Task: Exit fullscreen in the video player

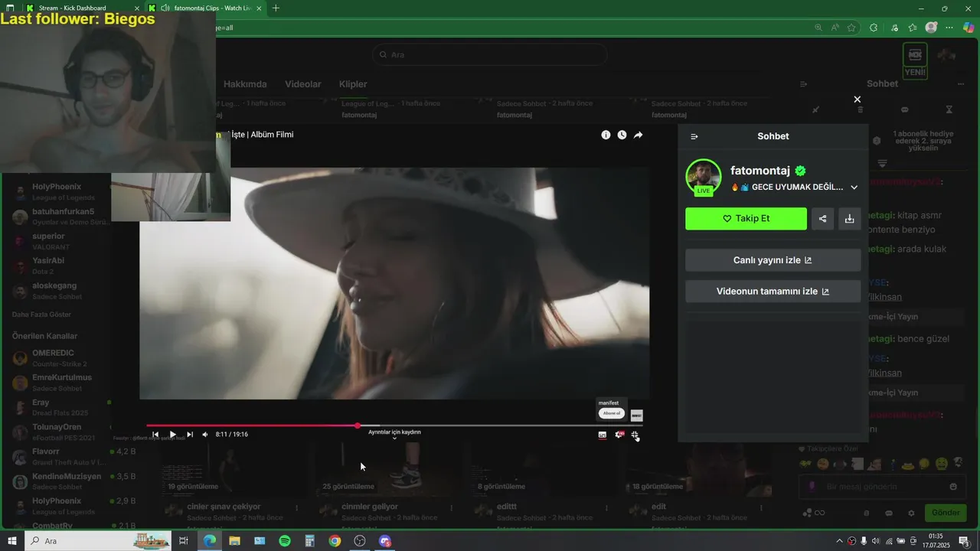Action: 635,435
